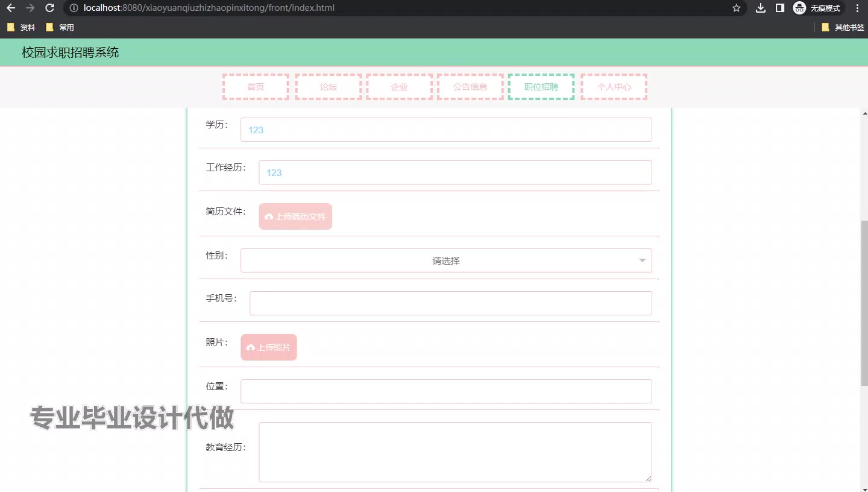The height and width of the screenshot is (492, 868).
Task: Open Chrome three-dot menu
Action: click(x=857, y=8)
